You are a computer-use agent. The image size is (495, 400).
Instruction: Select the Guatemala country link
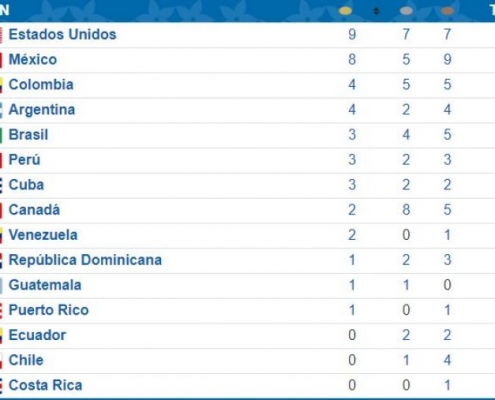(x=45, y=285)
